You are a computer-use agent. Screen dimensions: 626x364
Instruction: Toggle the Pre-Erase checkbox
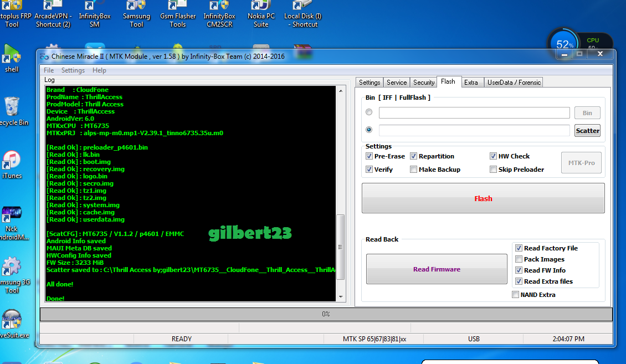tap(369, 156)
